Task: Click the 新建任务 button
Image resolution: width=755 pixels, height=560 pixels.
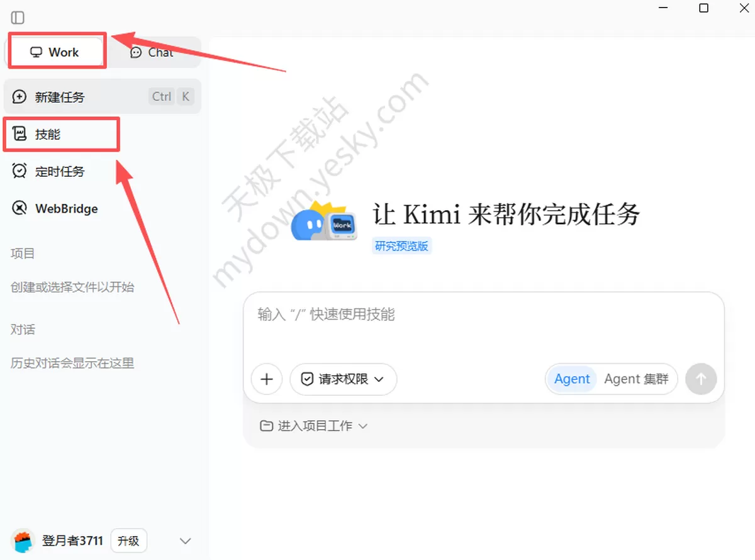Action: tap(103, 96)
